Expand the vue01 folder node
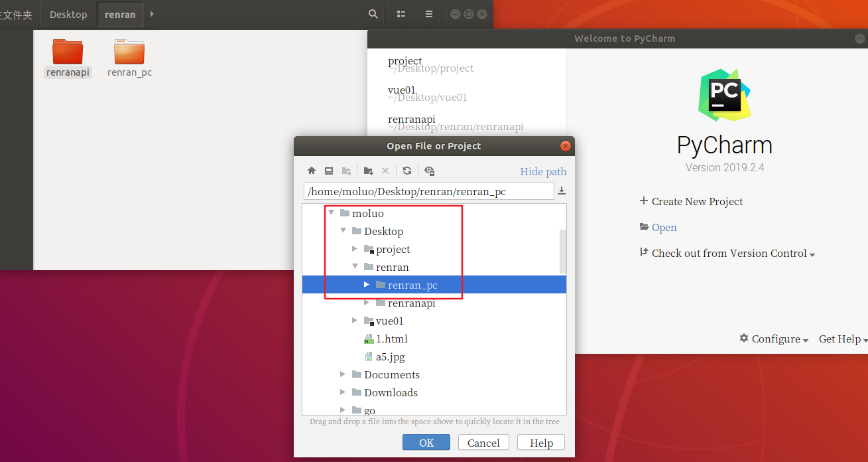The height and width of the screenshot is (462, 868). click(x=355, y=321)
